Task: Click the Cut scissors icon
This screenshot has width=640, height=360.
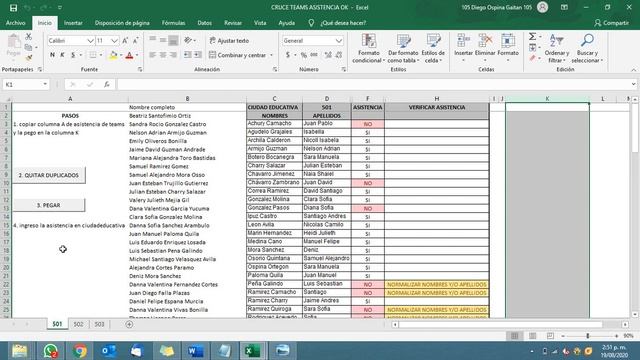Action: pos(29,37)
